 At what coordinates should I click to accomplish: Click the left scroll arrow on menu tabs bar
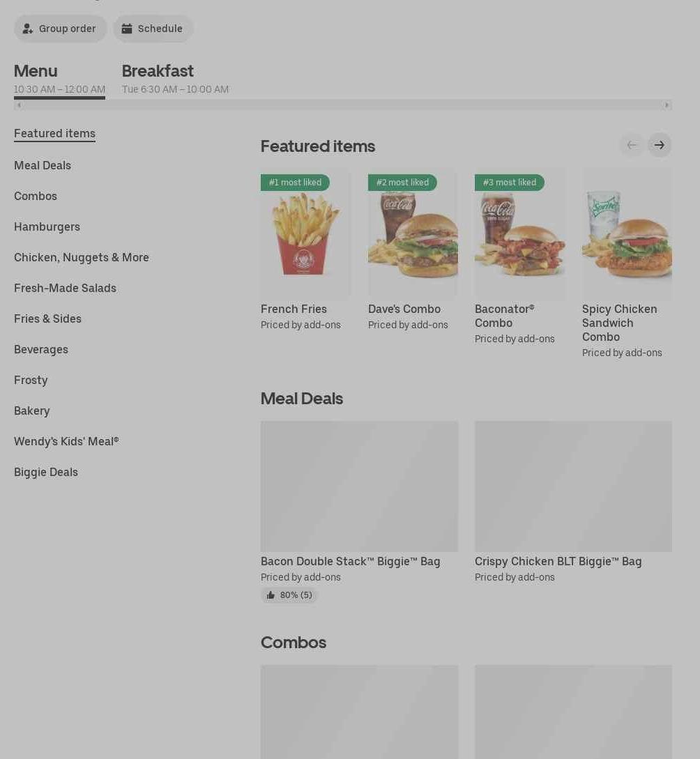point(19,105)
